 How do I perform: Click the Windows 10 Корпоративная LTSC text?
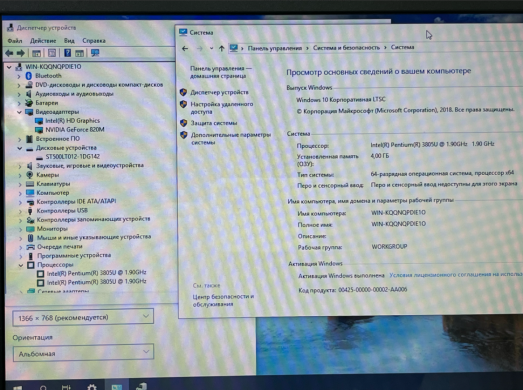point(341,99)
